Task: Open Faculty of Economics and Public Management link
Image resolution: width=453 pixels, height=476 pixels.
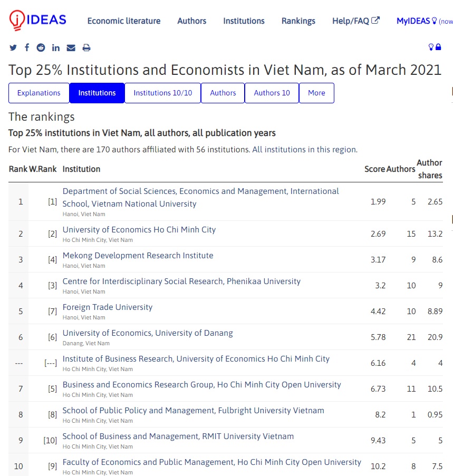Action: tap(211, 462)
